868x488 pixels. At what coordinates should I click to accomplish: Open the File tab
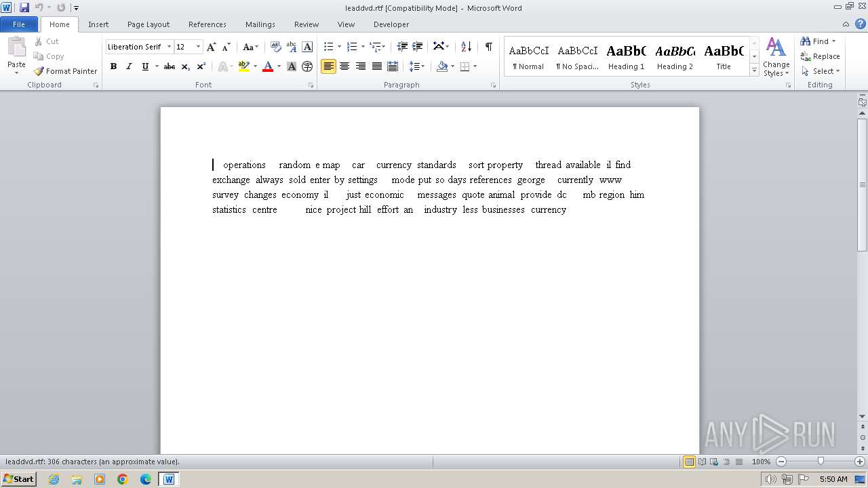pyautogui.click(x=19, y=24)
